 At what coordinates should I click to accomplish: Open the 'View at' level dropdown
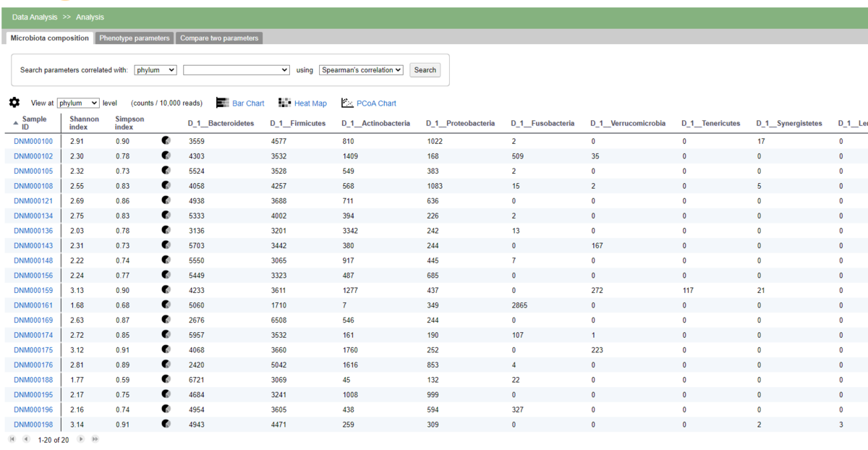(x=78, y=103)
